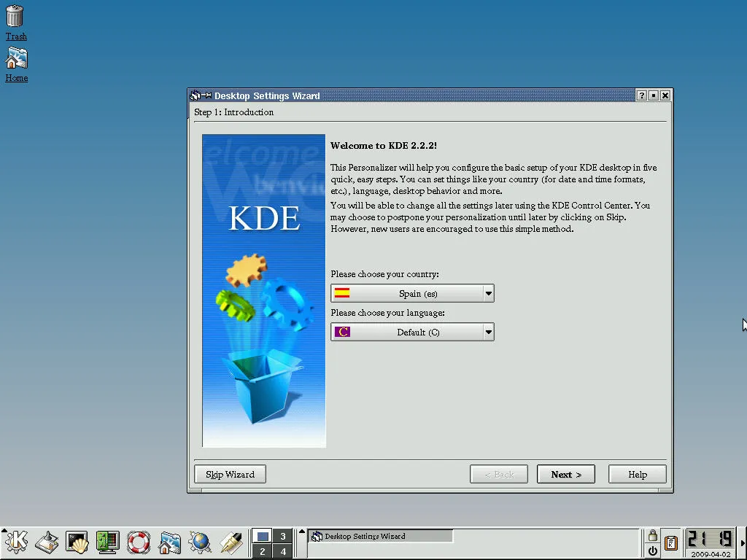Open the Help lifebuoy icon in panel

click(139, 542)
